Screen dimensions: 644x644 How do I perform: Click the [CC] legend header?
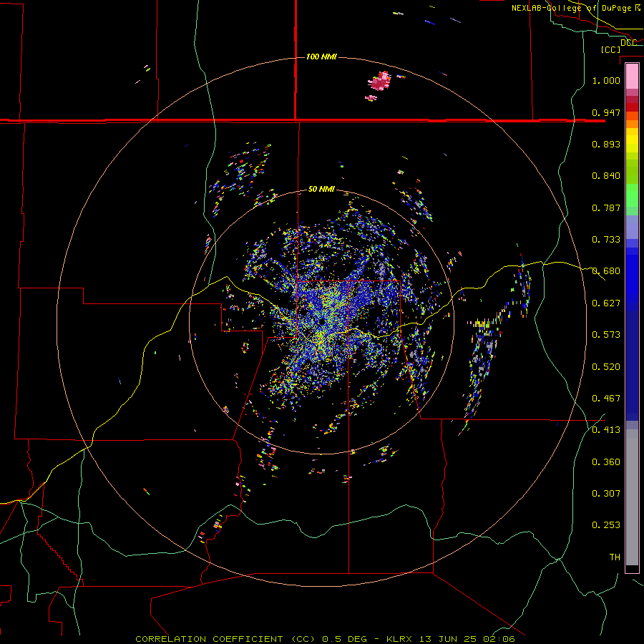click(610, 49)
